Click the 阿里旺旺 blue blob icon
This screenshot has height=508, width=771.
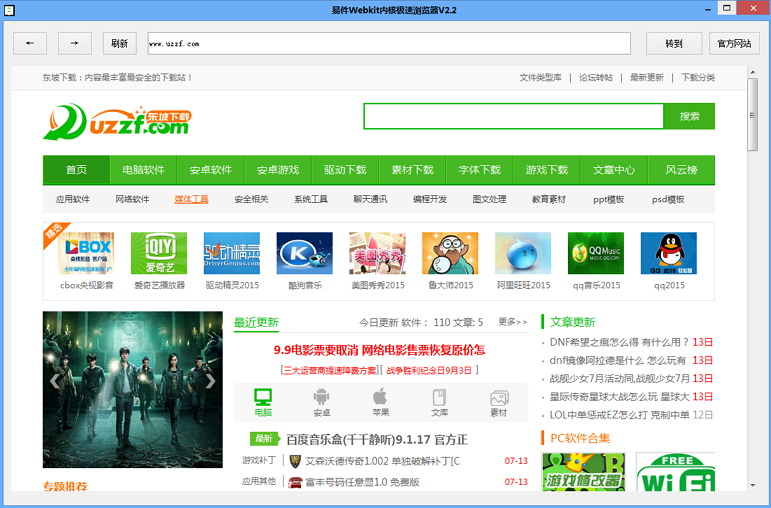[523, 253]
